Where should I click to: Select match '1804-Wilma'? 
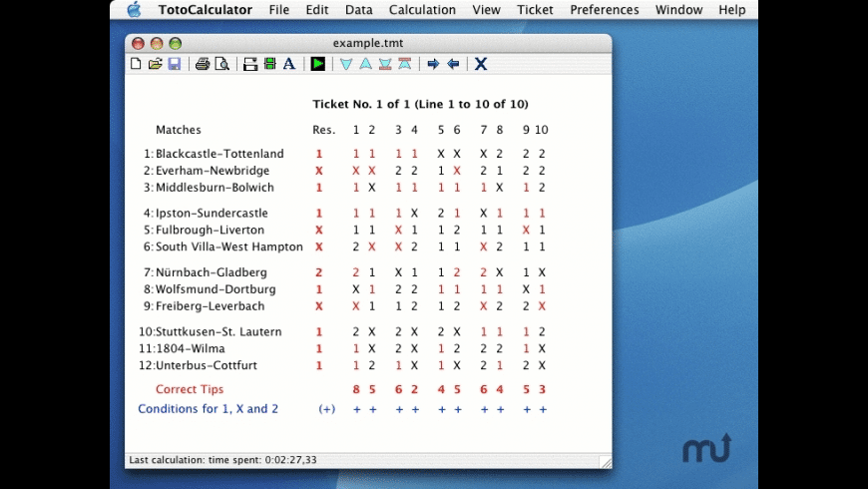pyautogui.click(x=190, y=348)
